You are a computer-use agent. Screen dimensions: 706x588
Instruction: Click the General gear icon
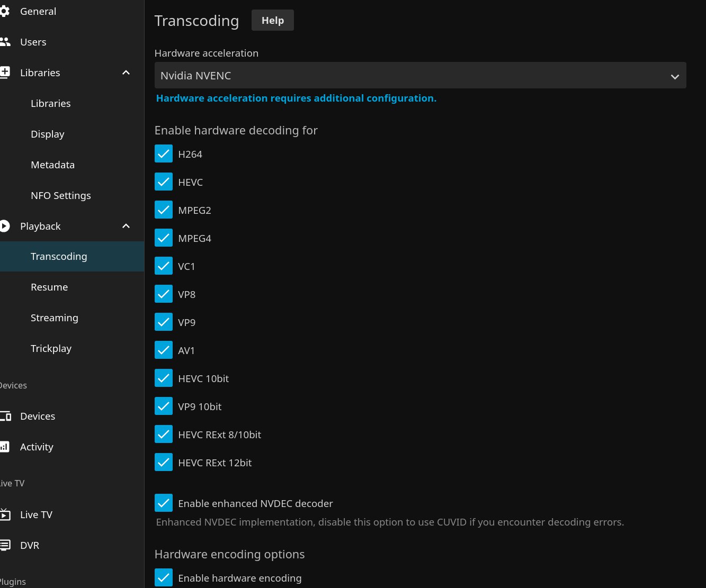(x=5, y=11)
